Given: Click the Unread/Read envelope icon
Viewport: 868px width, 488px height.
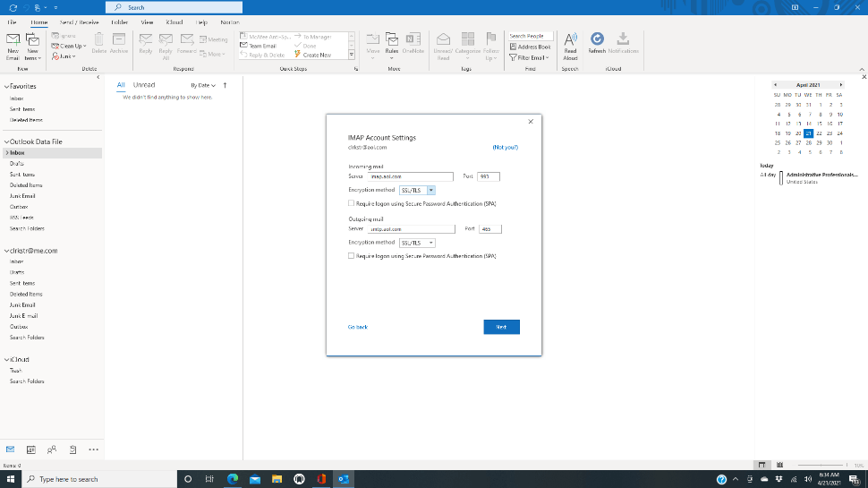Looking at the screenshot, I should (x=444, y=39).
